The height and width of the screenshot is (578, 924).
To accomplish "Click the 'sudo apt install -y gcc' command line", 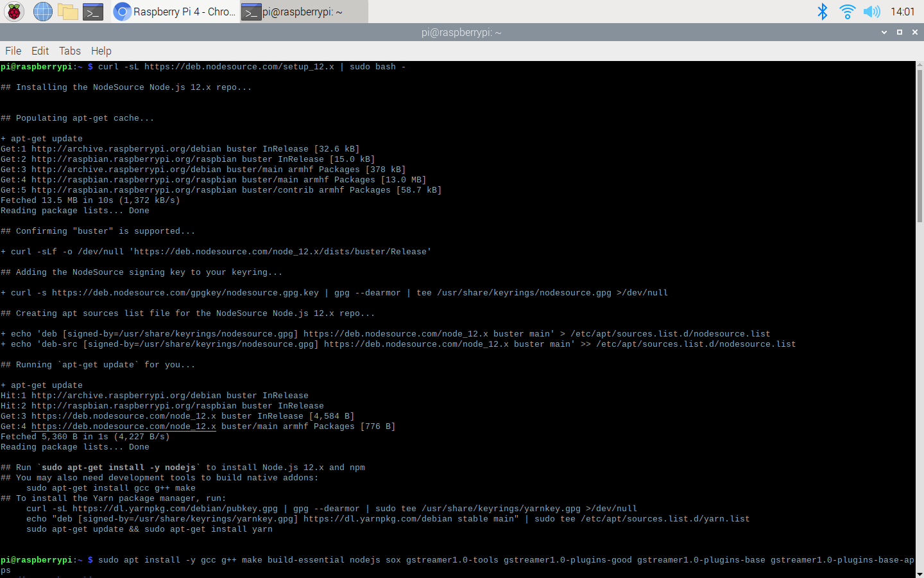I will coord(458,565).
